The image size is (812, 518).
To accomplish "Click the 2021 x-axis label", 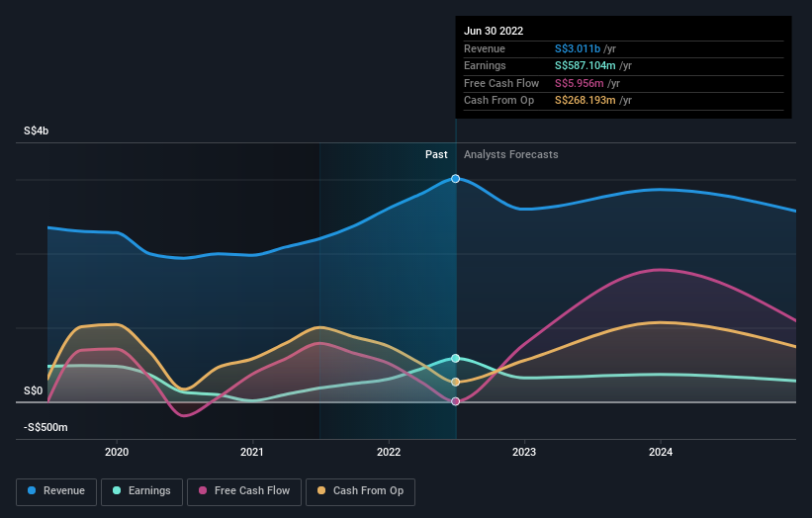I will 251,452.
